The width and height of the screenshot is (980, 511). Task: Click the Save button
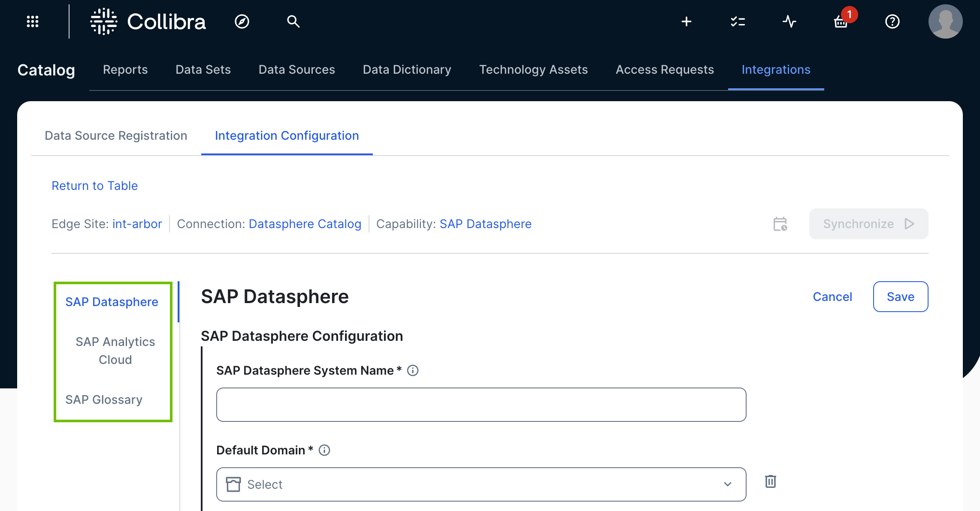coord(900,297)
